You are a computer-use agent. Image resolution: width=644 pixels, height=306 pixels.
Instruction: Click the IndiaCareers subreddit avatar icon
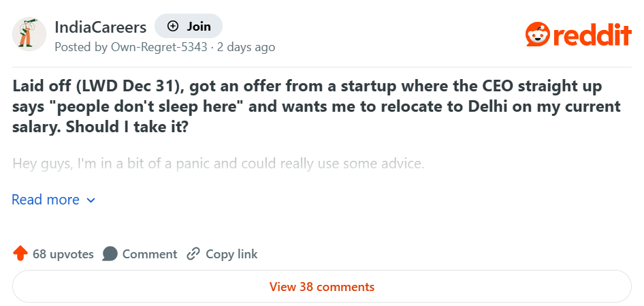29,34
